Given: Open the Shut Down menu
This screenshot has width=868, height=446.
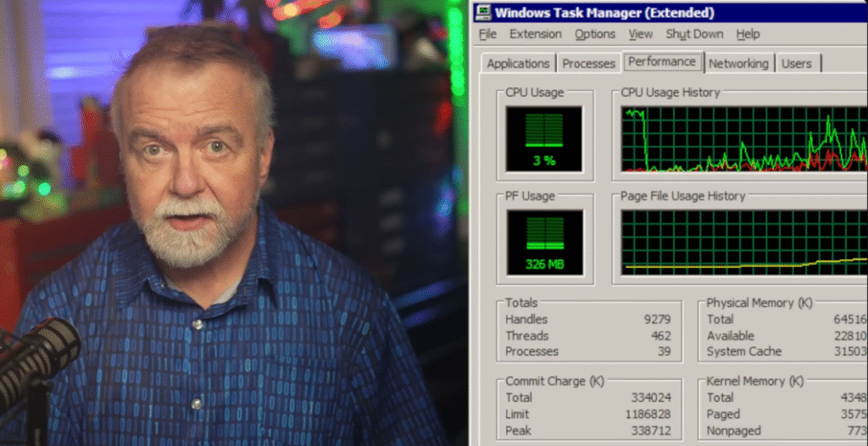Looking at the screenshot, I should [x=694, y=34].
